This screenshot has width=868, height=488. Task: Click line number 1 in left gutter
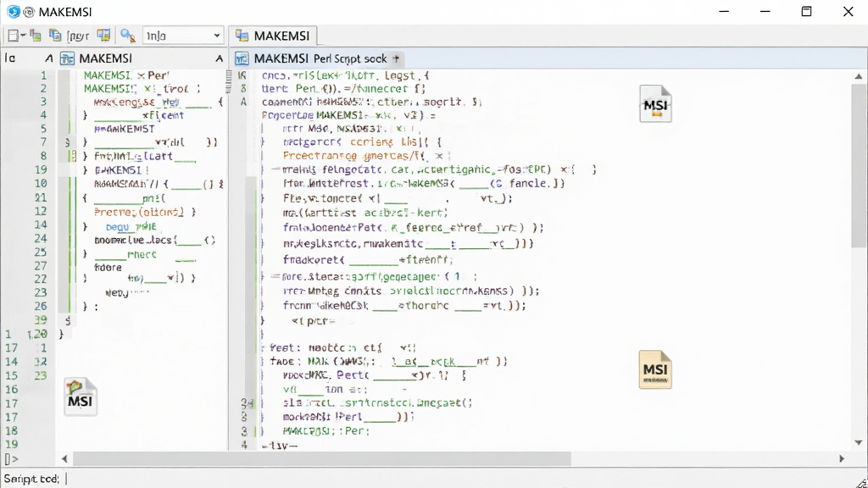coord(44,75)
